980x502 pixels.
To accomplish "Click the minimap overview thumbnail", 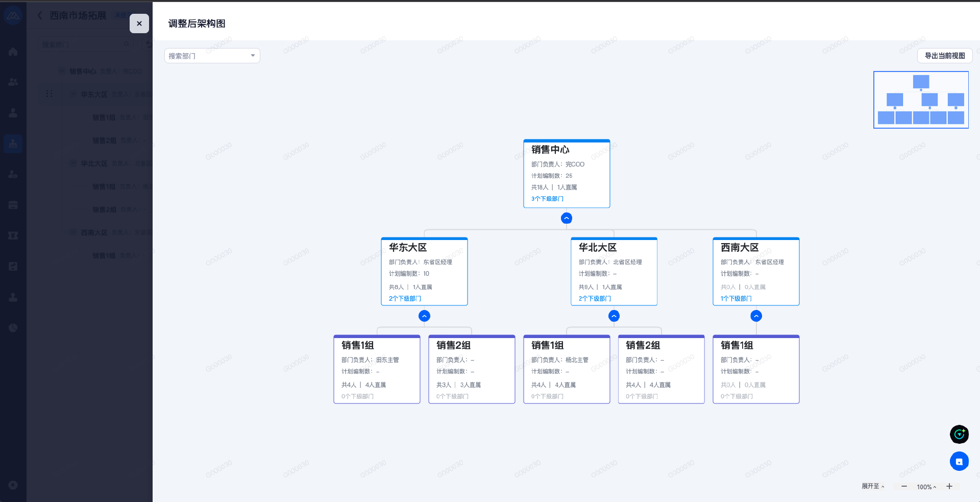I will (921, 100).
